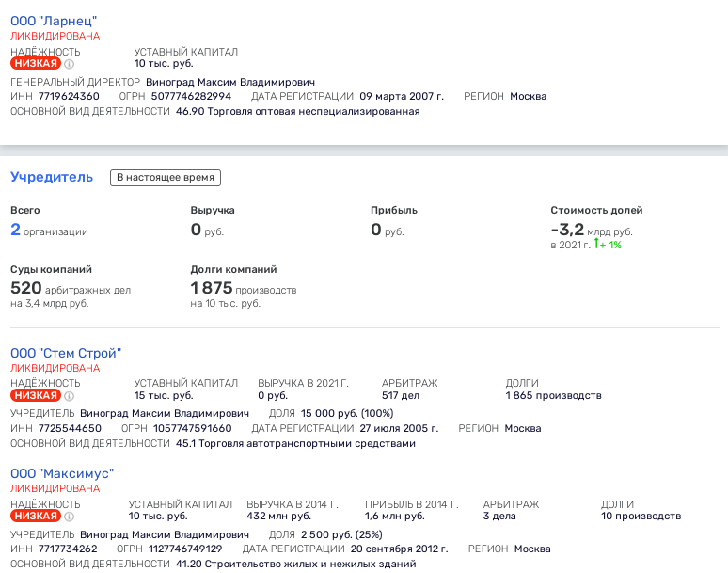The width and height of the screenshot is (728, 573).
Task: Open the ООО "Ларнец" company link
Action: (x=54, y=21)
